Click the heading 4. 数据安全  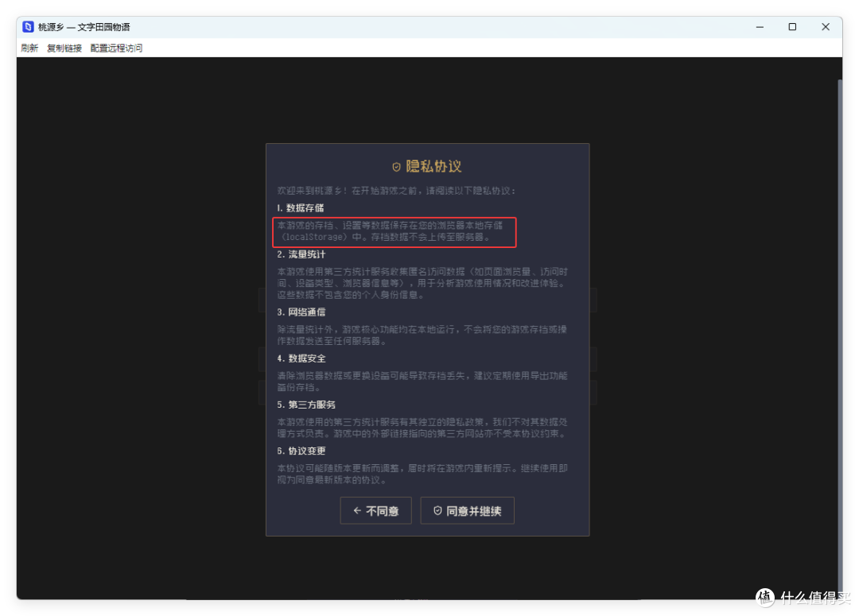[301, 358]
